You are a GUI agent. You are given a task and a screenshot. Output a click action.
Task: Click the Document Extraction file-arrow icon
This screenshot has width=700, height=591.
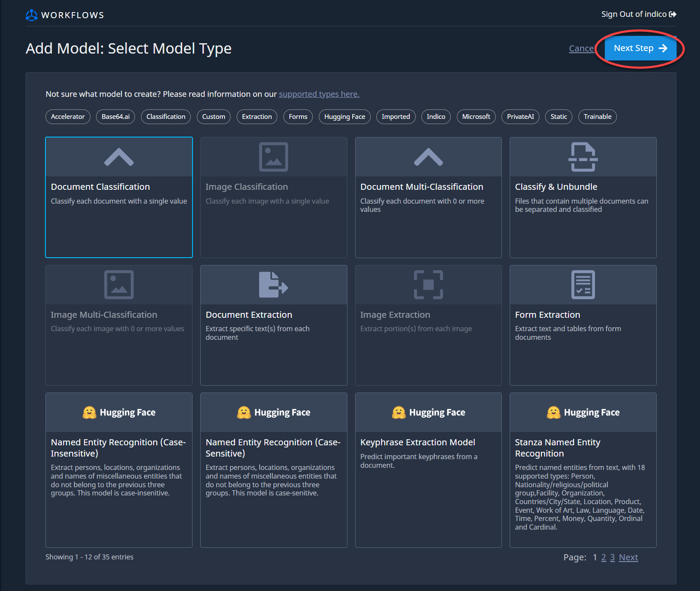point(273,284)
